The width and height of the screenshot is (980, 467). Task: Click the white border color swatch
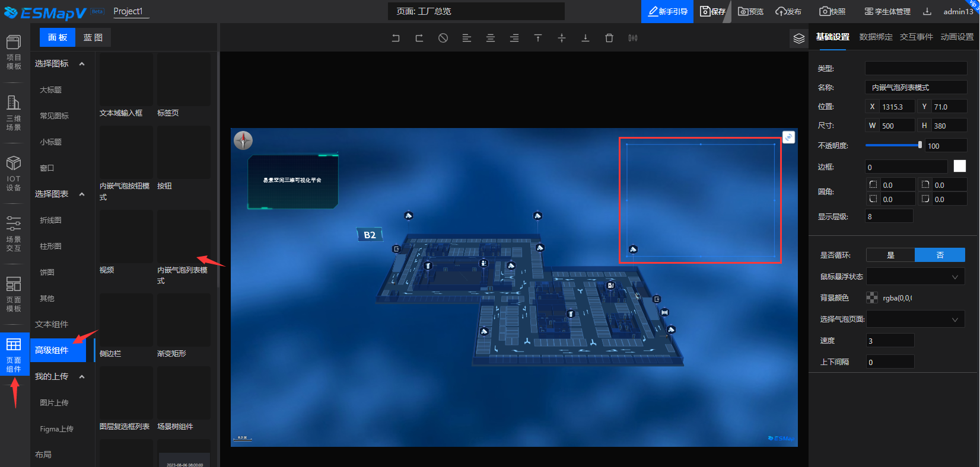coord(959,167)
